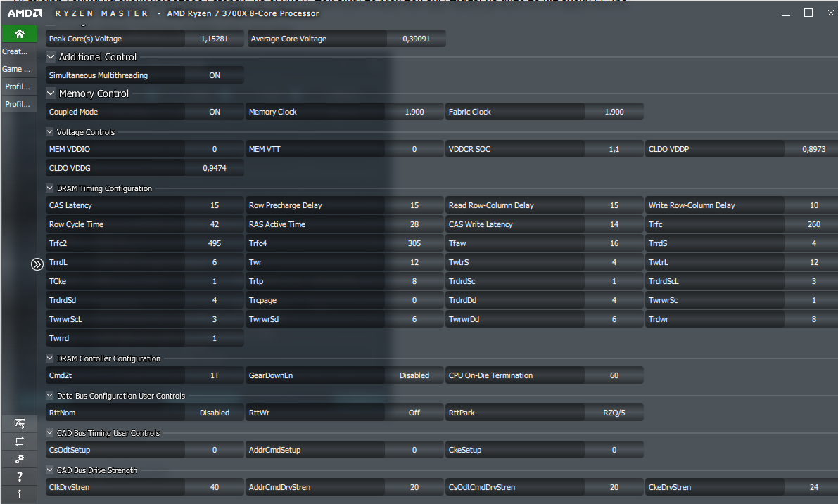Click Read Row-Column Delay value

pyautogui.click(x=614, y=205)
